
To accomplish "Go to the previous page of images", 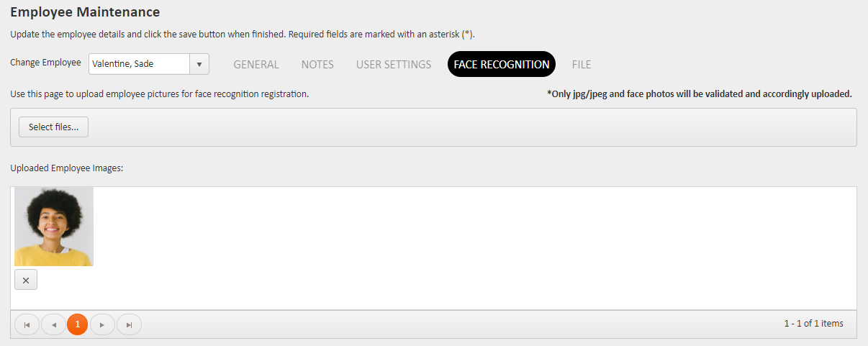I will tap(53, 324).
